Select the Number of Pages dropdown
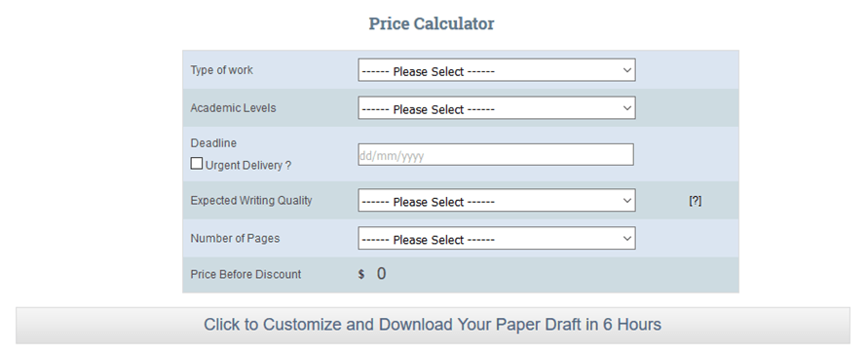 pos(497,238)
